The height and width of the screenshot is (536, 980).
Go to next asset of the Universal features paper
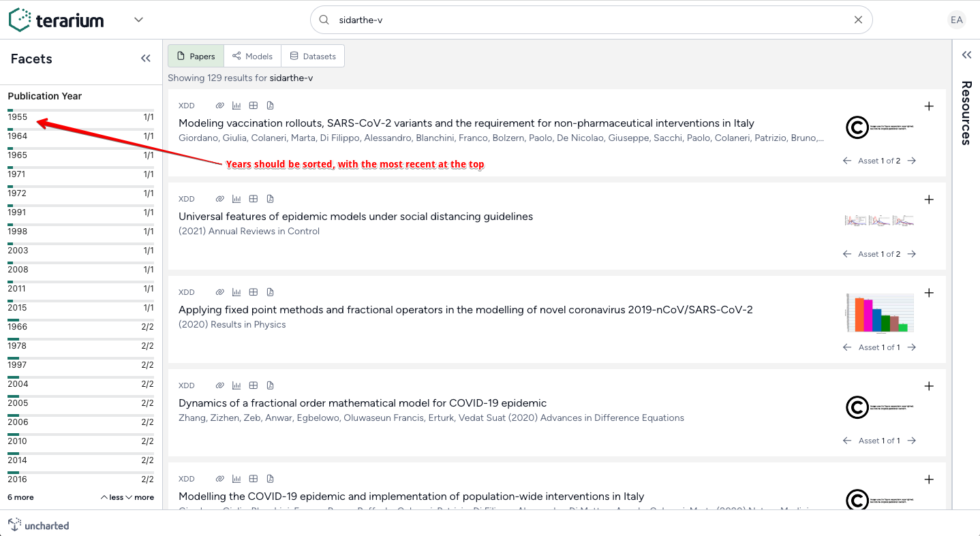(x=913, y=253)
